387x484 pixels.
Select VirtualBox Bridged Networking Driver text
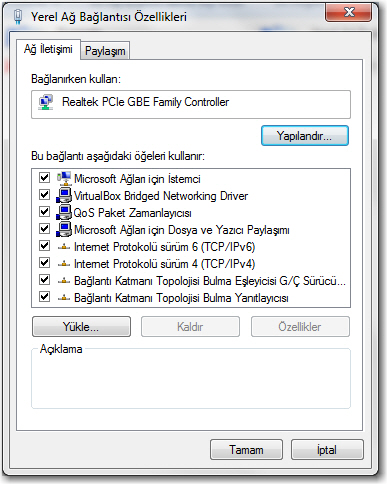(x=161, y=196)
